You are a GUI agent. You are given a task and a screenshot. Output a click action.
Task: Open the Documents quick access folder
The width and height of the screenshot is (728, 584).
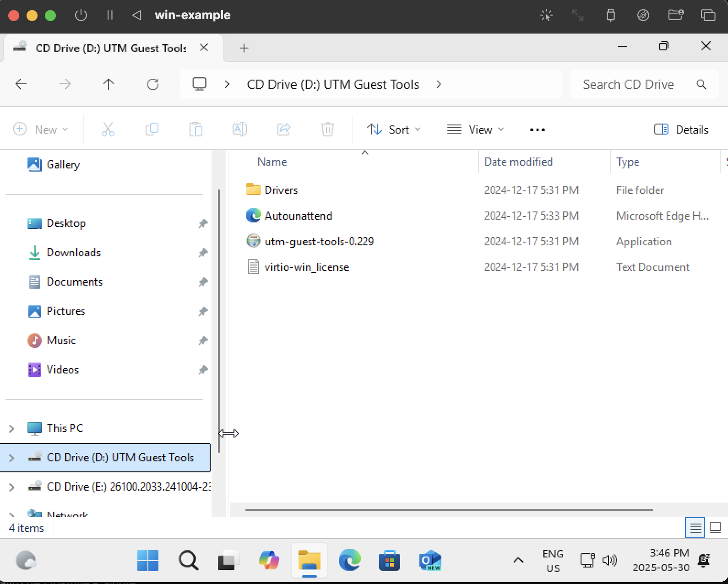point(75,282)
